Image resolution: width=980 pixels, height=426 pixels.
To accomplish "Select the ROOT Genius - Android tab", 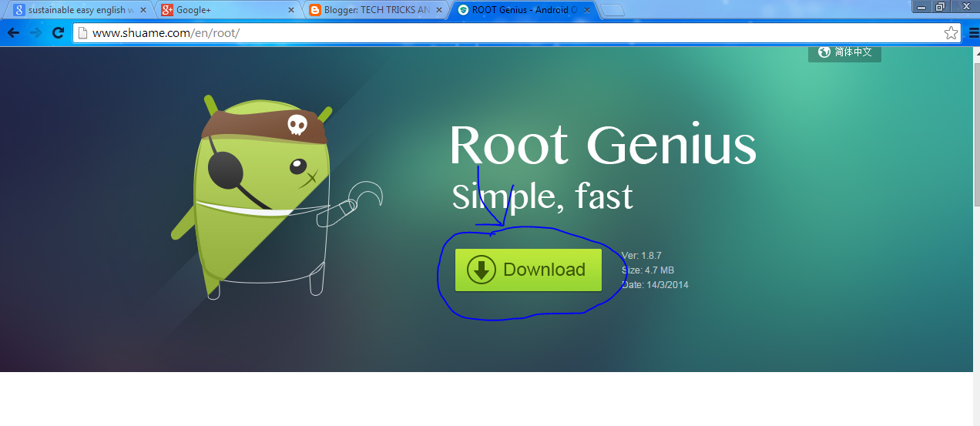I will (x=523, y=10).
